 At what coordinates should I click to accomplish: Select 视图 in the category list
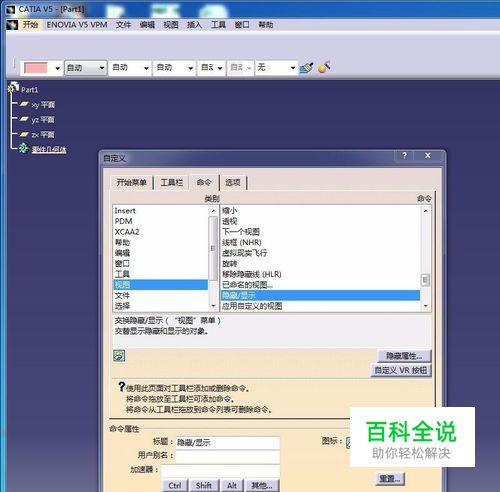pos(160,285)
